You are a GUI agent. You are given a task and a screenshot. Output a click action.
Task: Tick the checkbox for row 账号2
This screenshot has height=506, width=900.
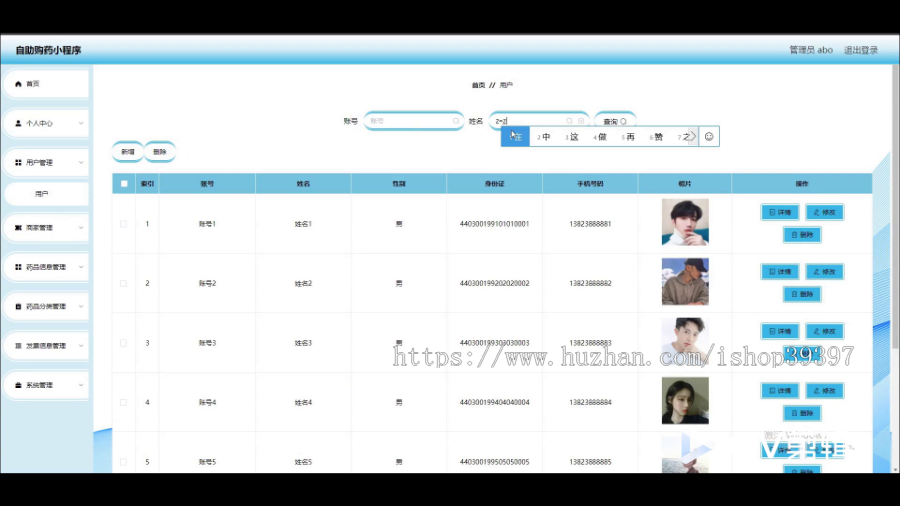(x=123, y=283)
